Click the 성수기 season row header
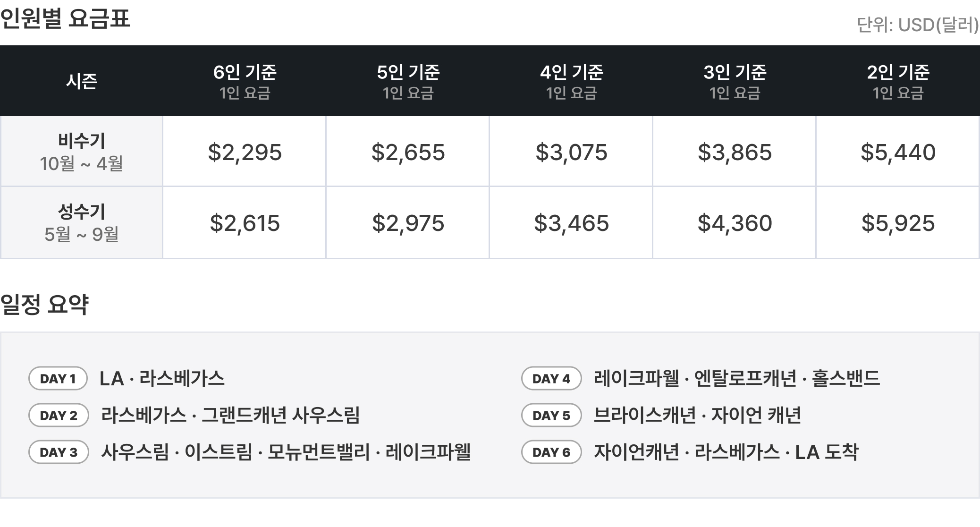980x527 pixels. (x=81, y=222)
